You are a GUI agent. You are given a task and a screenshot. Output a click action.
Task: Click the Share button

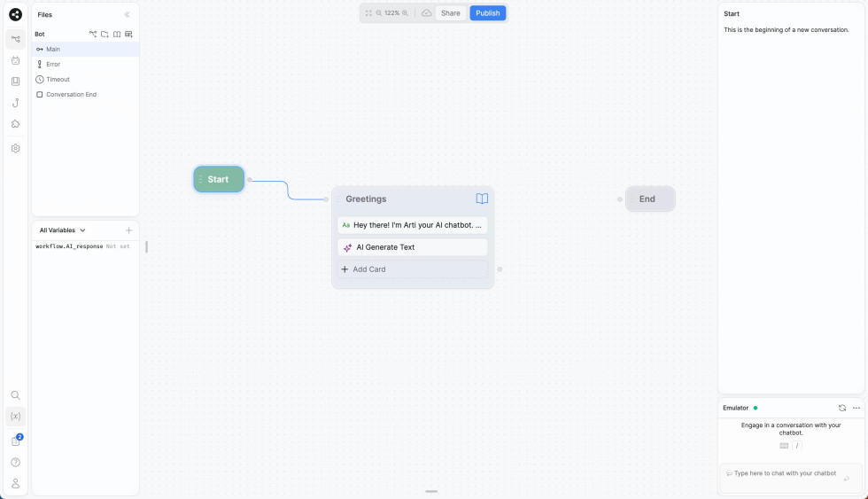pos(451,13)
